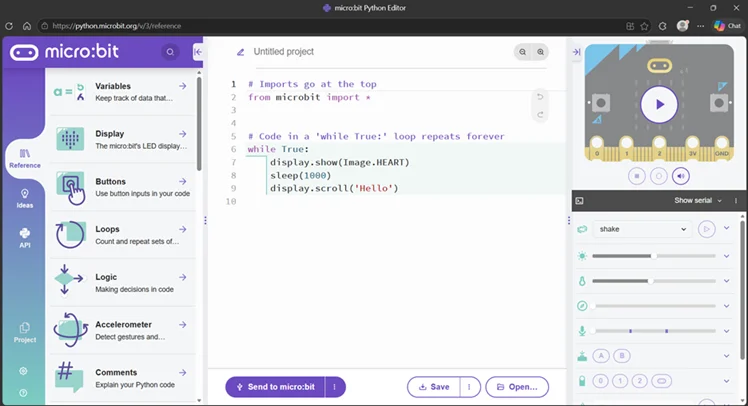This screenshot has width=748, height=406.
Task: Click the Untitled project title
Action: (x=283, y=52)
